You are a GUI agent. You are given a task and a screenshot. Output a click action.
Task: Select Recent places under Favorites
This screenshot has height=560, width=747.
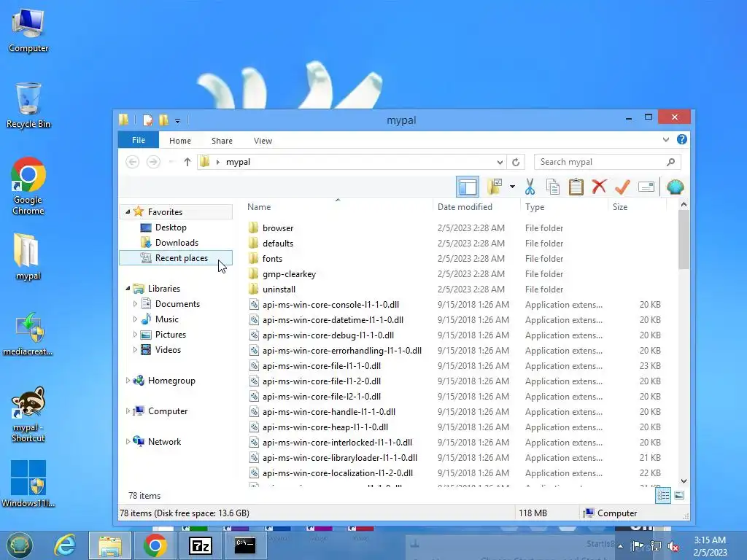[176, 257]
